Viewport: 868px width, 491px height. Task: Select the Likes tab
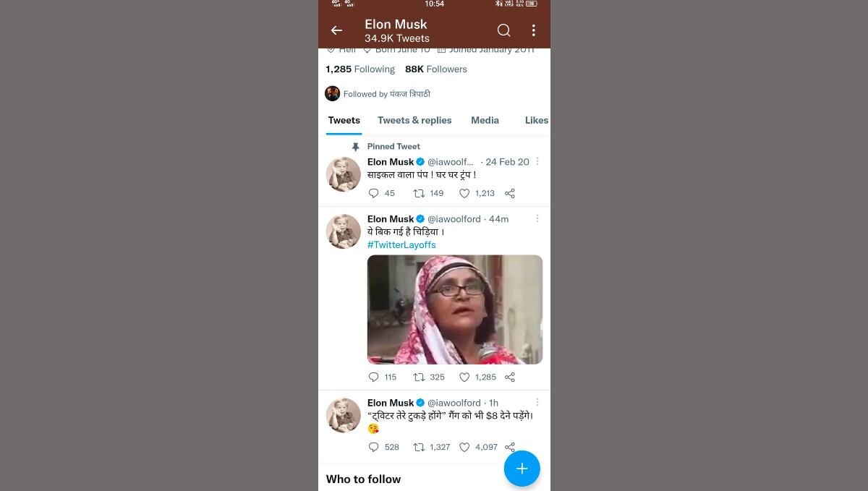(536, 120)
